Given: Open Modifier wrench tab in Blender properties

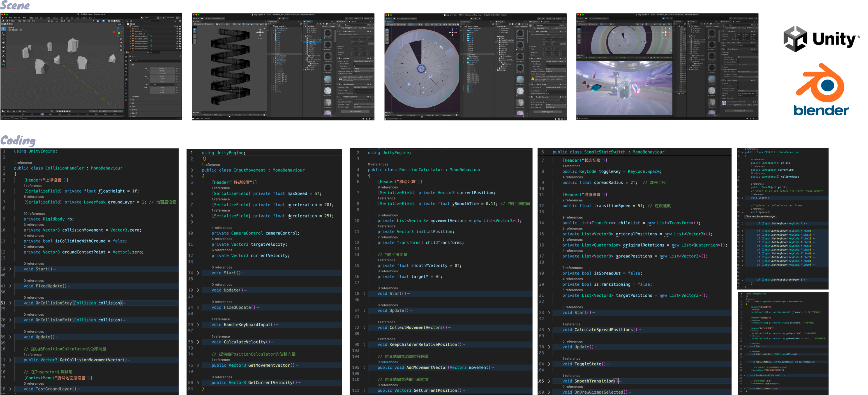Looking at the screenshot, I should (x=126, y=83).
